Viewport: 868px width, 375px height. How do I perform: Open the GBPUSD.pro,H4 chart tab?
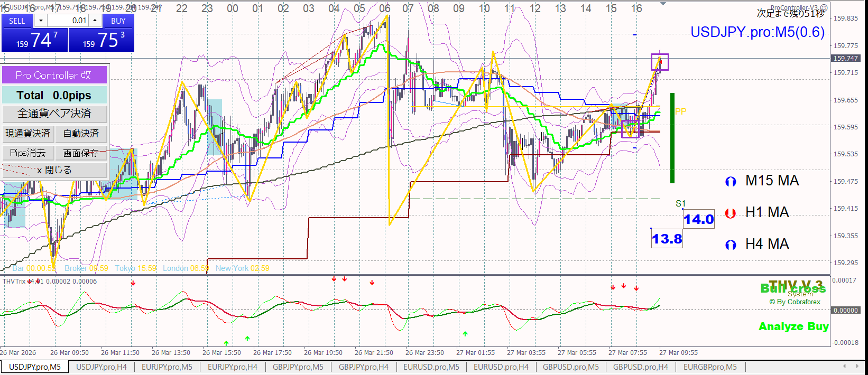tap(640, 367)
